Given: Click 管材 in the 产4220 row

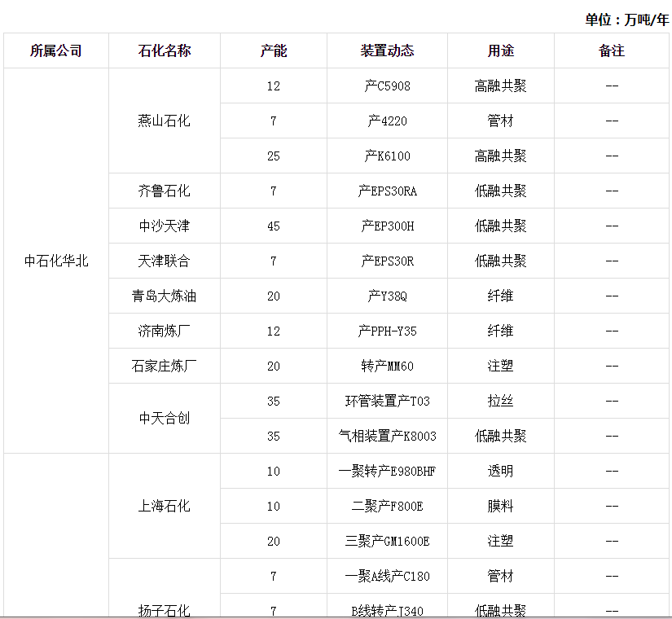Looking at the screenshot, I should click(x=501, y=121).
